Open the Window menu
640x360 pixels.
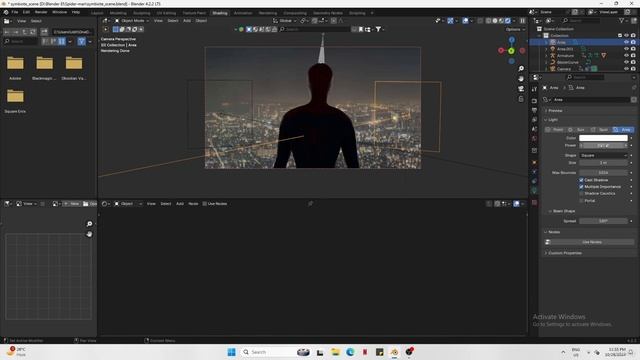click(60, 12)
